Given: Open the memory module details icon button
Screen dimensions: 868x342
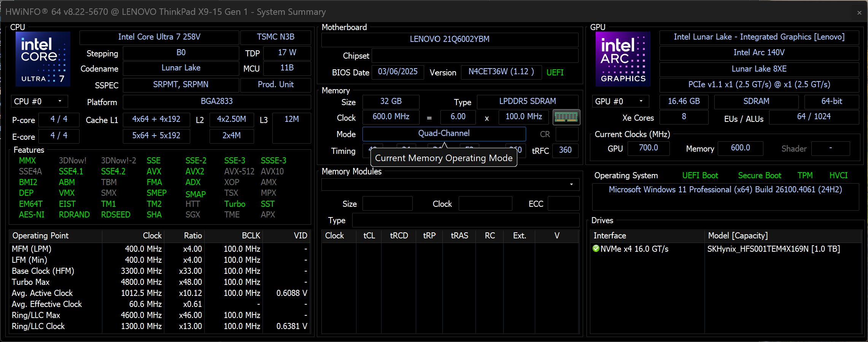Looking at the screenshot, I should coord(566,117).
